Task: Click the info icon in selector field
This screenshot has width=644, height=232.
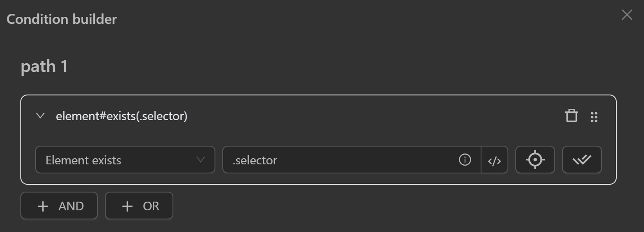Action: [x=465, y=160]
